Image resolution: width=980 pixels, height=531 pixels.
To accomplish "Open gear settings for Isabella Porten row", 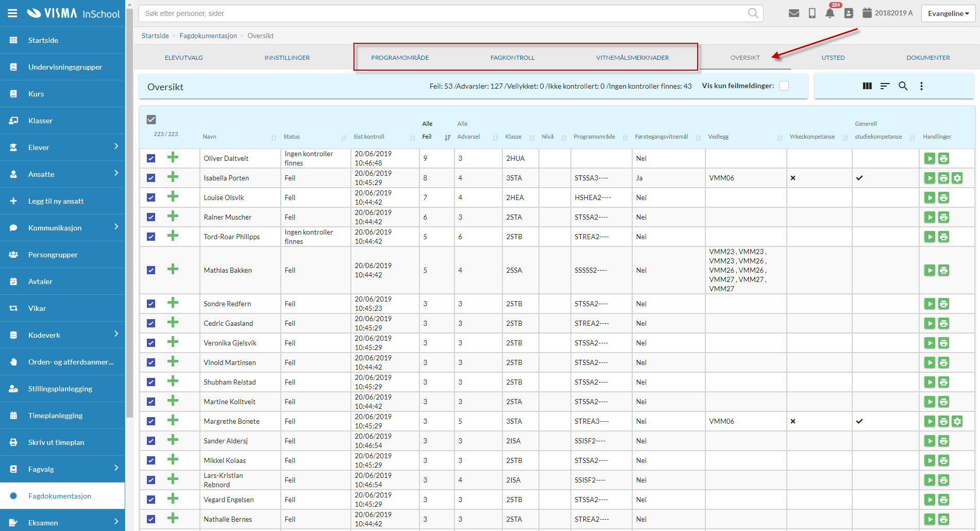I will (x=957, y=178).
